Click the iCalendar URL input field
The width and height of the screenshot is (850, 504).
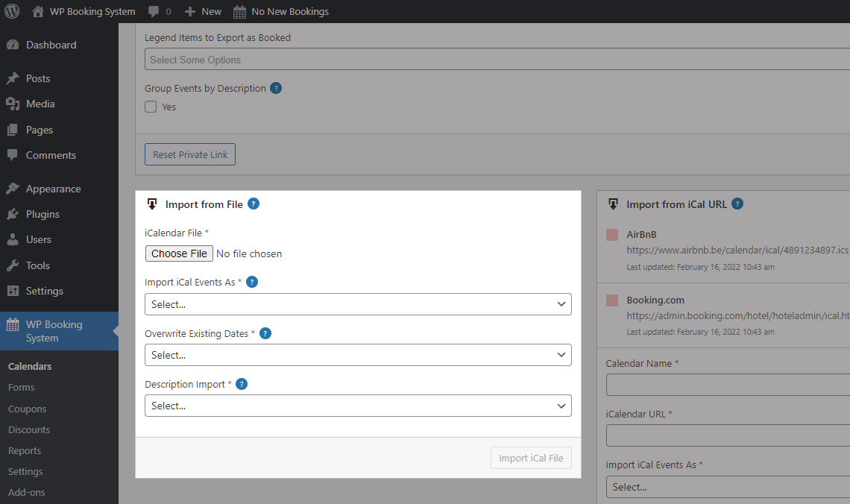pyautogui.click(x=728, y=435)
